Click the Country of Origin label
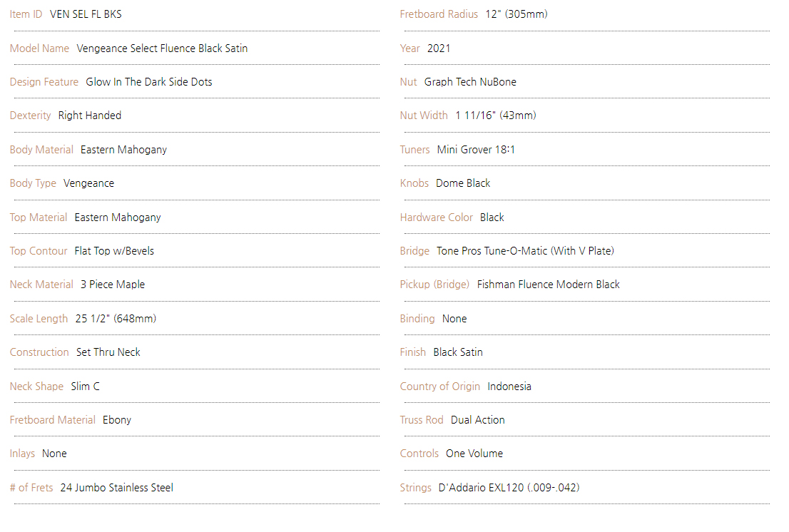Viewport: 789px width, 532px height. coord(439,387)
